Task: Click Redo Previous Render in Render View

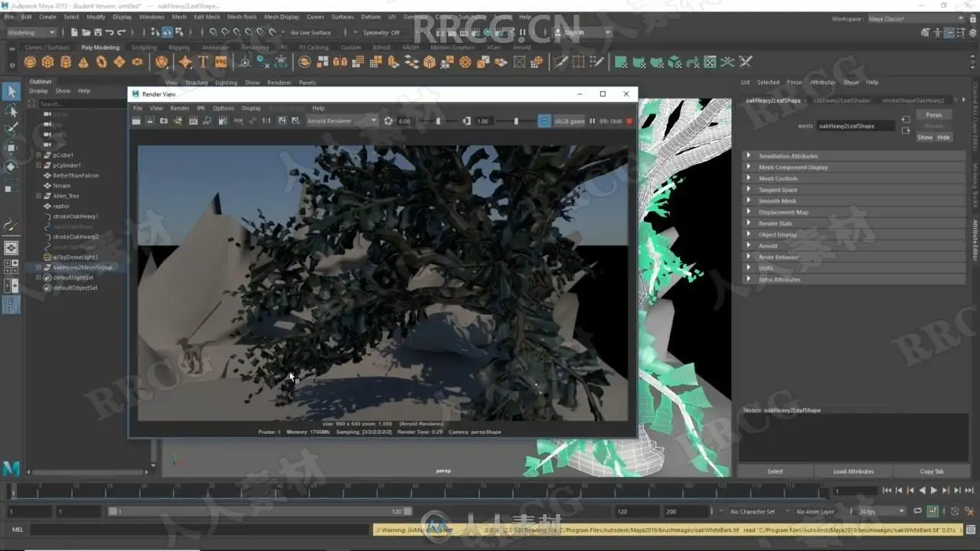Action: point(138,121)
